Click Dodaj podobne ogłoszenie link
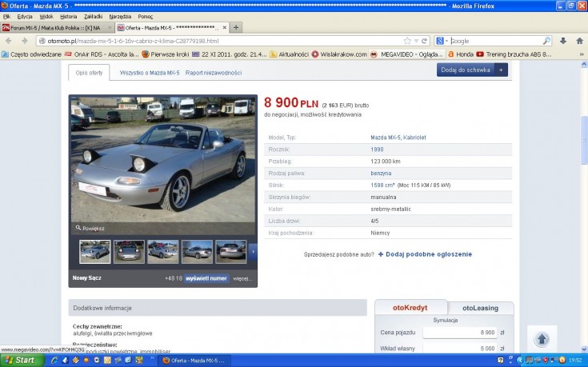This screenshot has height=367, width=588. coord(425,254)
